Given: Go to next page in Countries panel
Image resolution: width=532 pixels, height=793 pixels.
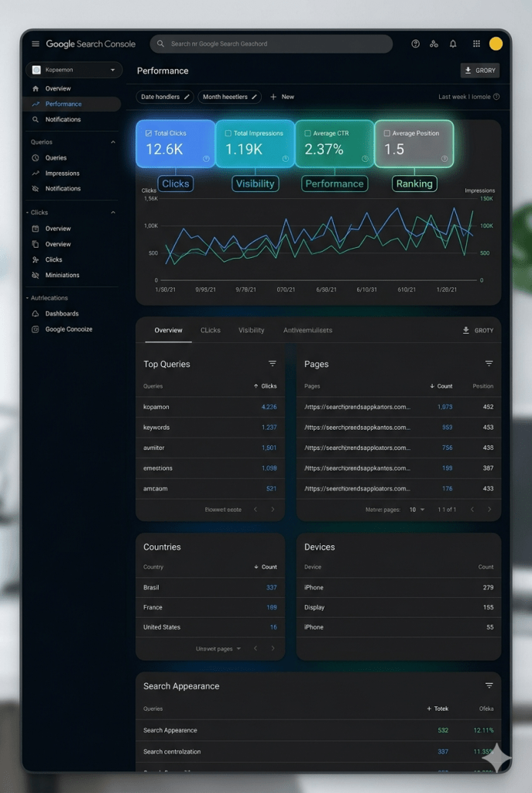Looking at the screenshot, I should [x=273, y=648].
